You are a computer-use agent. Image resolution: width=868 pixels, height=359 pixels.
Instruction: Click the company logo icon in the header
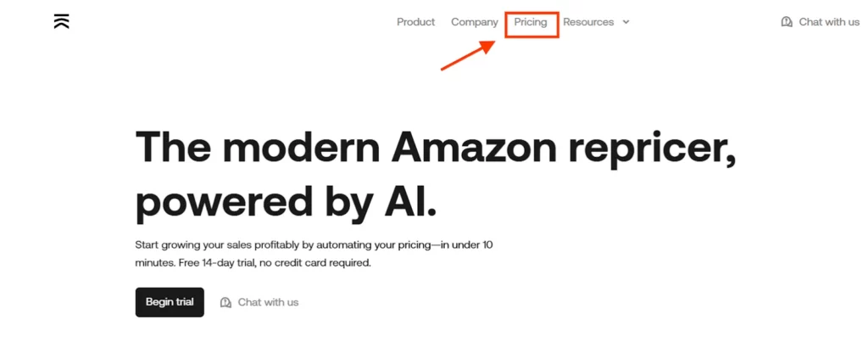pyautogui.click(x=61, y=22)
